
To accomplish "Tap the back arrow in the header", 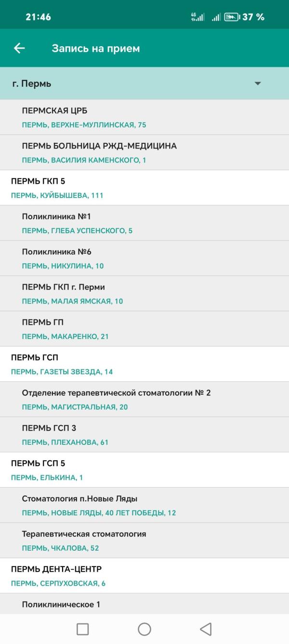I will pyautogui.click(x=19, y=48).
